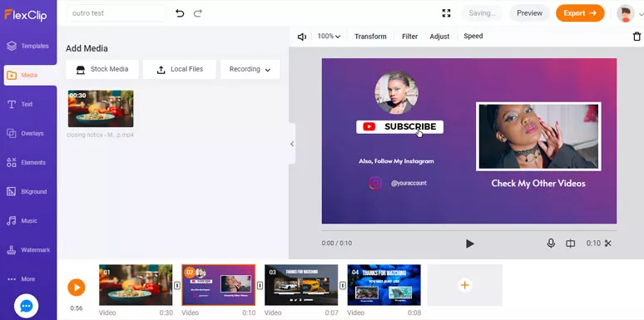Screen dimensions: 644x320
Task: Add a new scene with plus tile
Action: coord(465,285)
